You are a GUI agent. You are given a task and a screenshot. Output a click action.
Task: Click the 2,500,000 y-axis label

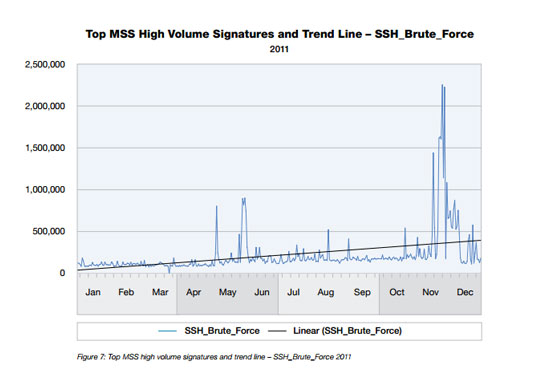pyautogui.click(x=45, y=65)
